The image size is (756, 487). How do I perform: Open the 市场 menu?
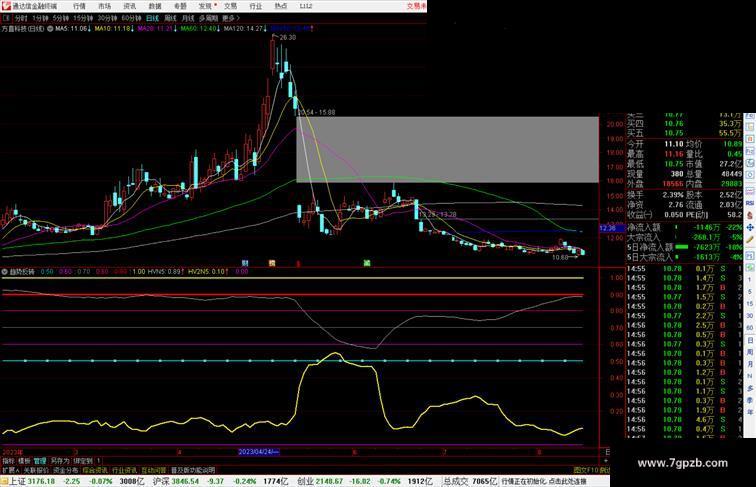coord(104,6)
